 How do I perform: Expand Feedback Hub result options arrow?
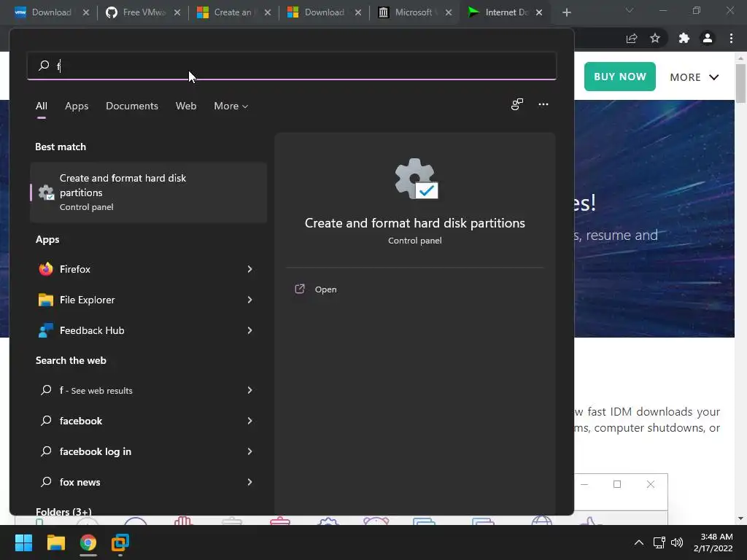click(249, 330)
